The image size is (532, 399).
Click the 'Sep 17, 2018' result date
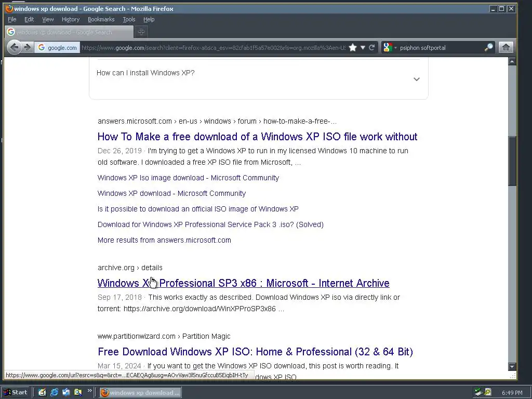click(119, 297)
